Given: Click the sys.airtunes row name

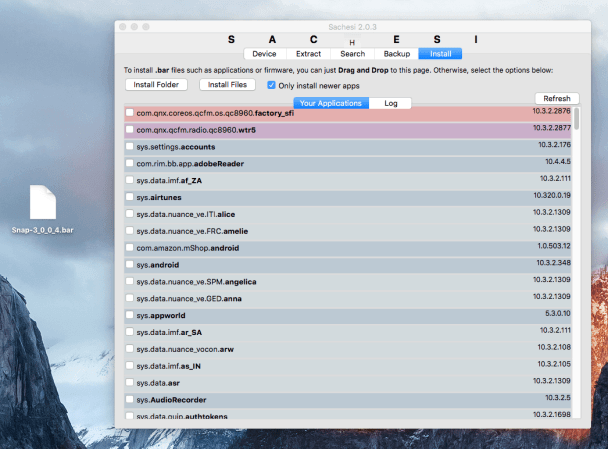Looking at the screenshot, I should 159,197.
